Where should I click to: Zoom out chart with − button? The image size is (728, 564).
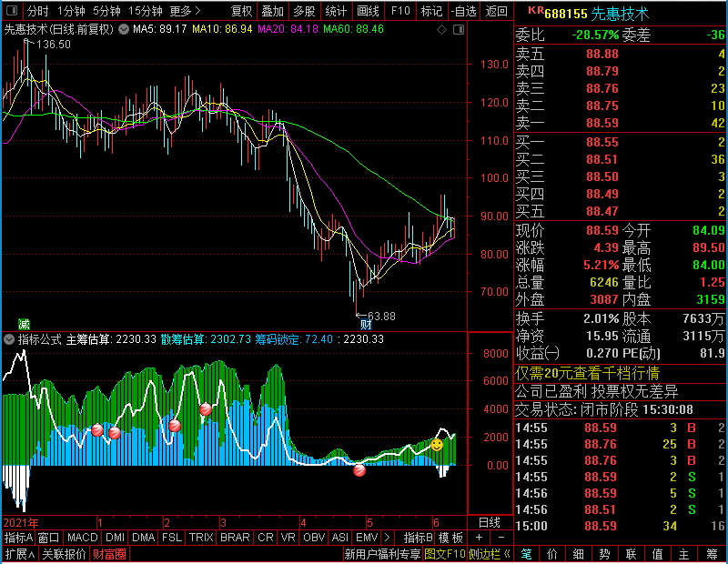point(501,538)
